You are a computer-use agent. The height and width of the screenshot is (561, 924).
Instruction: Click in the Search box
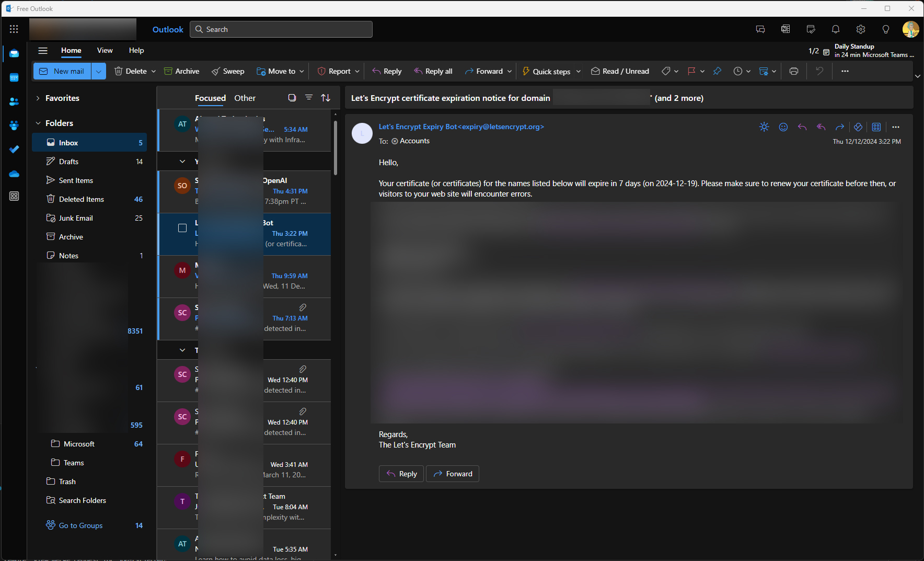pos(281,29)
